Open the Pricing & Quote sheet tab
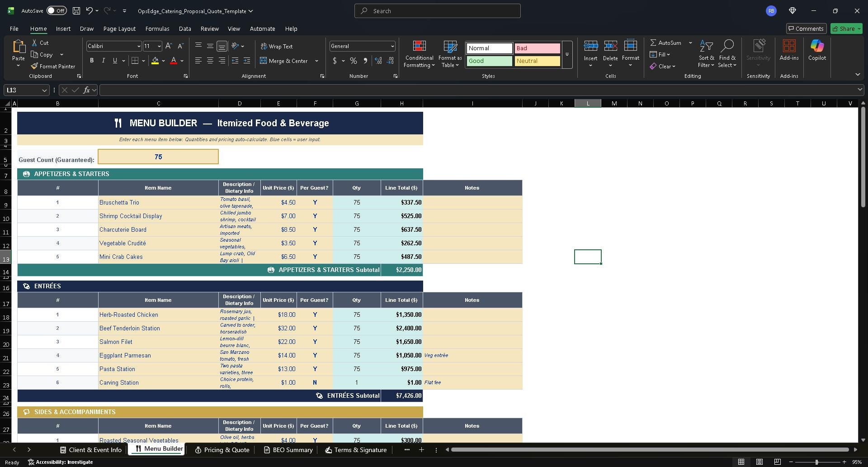 point(222,450)
